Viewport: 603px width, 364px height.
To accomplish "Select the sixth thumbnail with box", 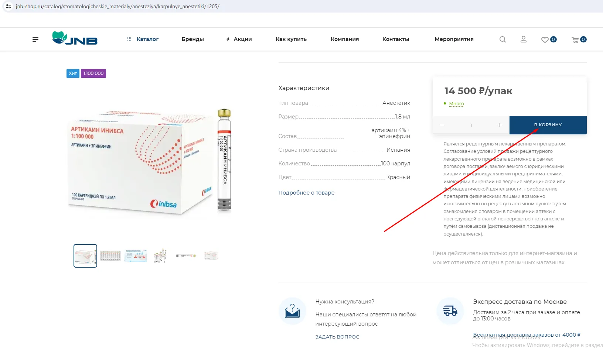I will [x=211, y=256].
